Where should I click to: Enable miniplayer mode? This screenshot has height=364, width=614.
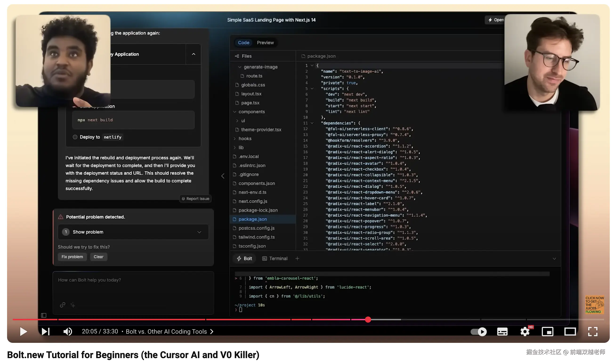pos(547,332)
